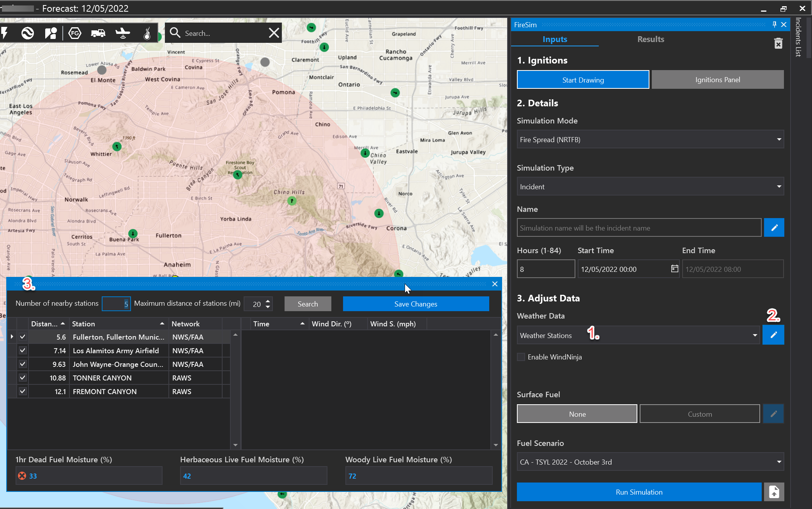Uncheck Los Alamitos Army Airfield station
812x509 pixels.
pos(23,350)
